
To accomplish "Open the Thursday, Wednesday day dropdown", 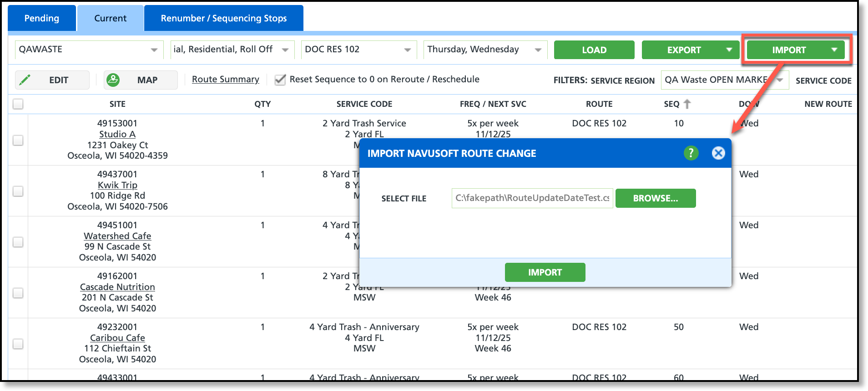I will pyautogui.click(x=485, y=50).
